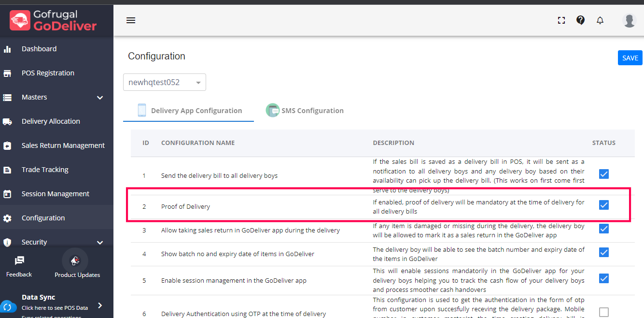The width and height of the screenshot is (644, 318).
Task: Click the SAVE button
Action: click(630, 58)
